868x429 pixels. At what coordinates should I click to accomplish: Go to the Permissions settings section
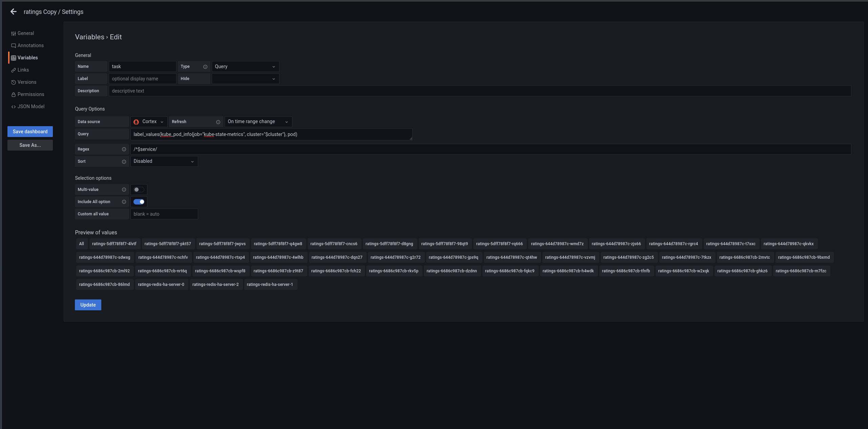click(x=30, y=94)
